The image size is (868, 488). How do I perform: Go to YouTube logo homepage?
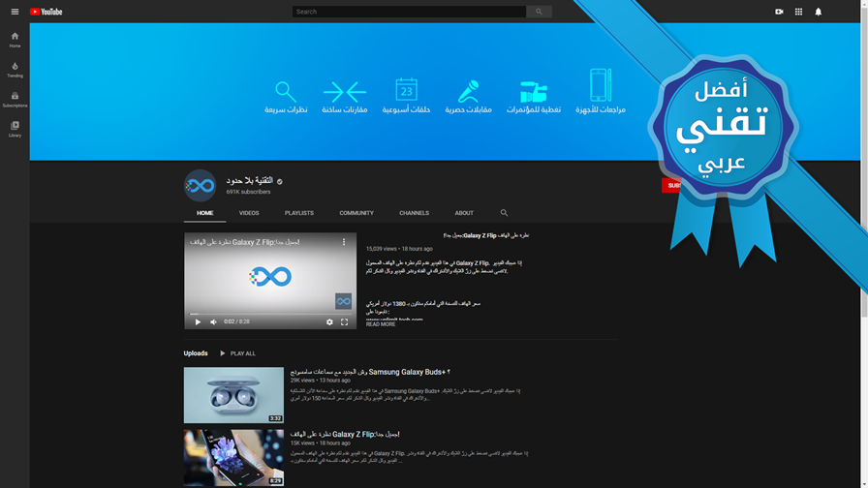[x=46, y=12]
